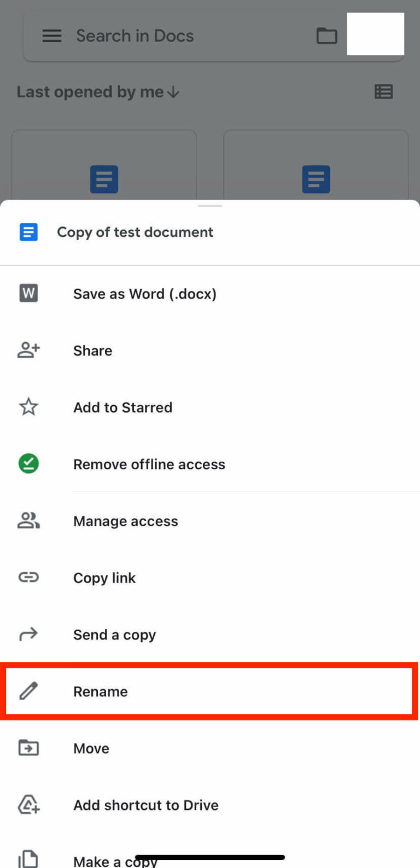
Task: Toggle the green offline access checkmark
Action: tap(28, 464)
